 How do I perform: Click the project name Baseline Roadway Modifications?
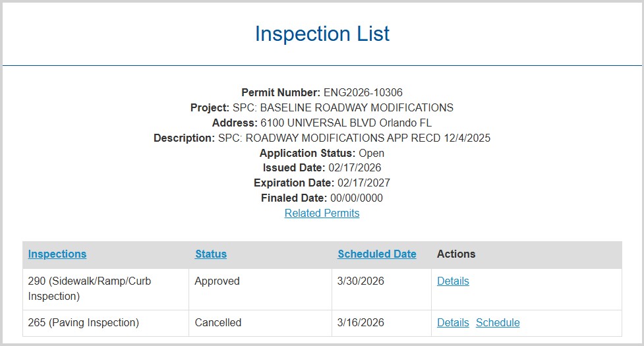click(343, 107)
